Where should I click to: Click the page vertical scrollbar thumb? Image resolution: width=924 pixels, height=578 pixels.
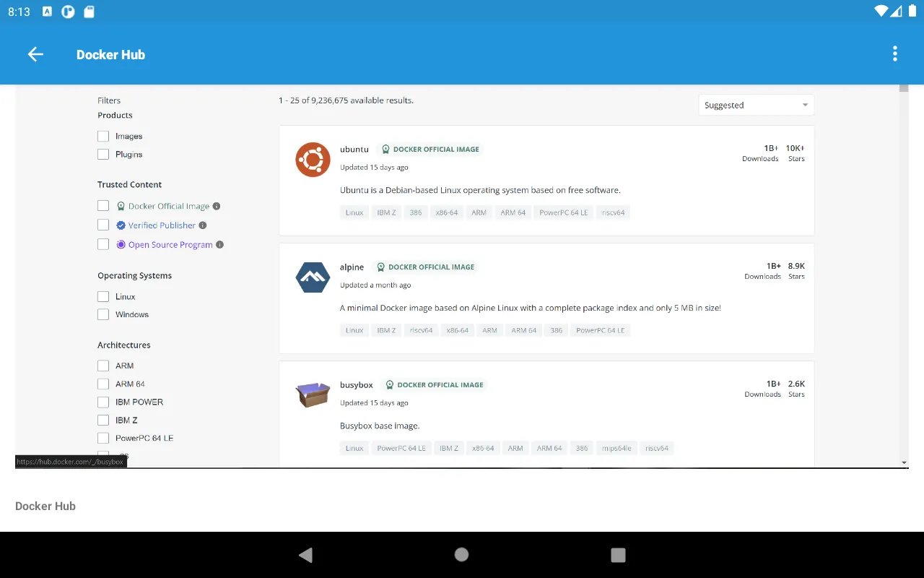(904, 89)
